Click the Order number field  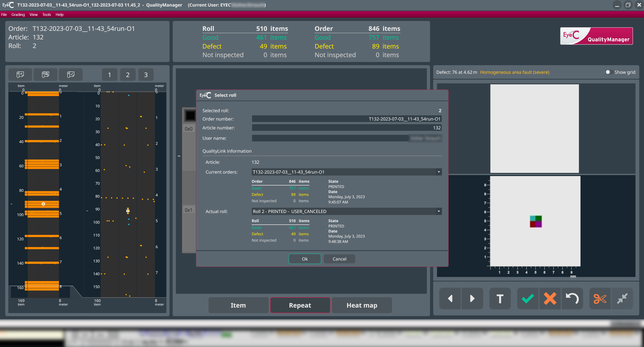coord(347,119)
